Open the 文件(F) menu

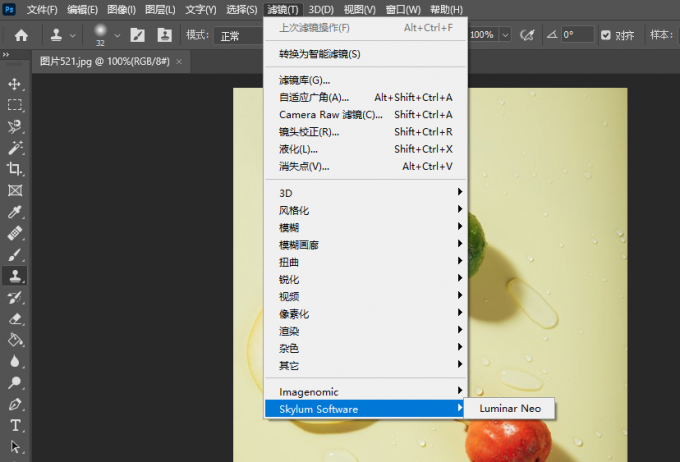(x=42, y=10)
